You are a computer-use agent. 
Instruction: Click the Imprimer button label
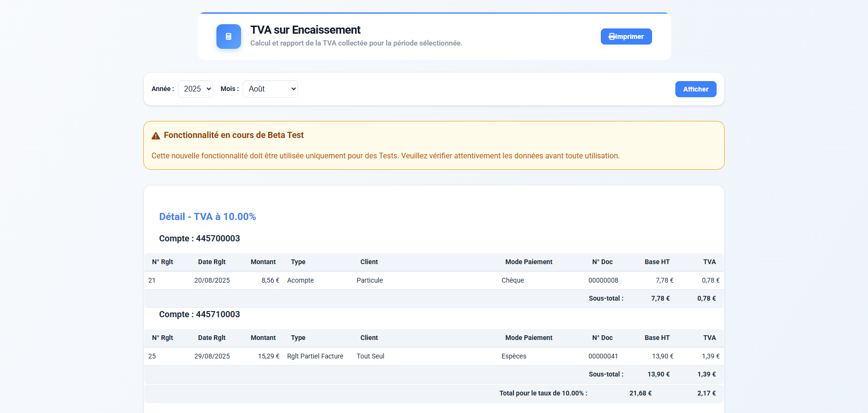(630, 37)
